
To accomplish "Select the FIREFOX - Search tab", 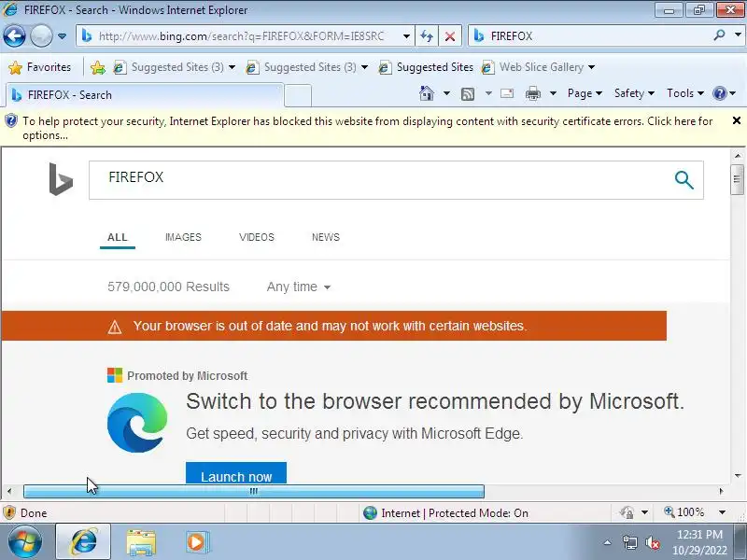I will coord(145,95).
